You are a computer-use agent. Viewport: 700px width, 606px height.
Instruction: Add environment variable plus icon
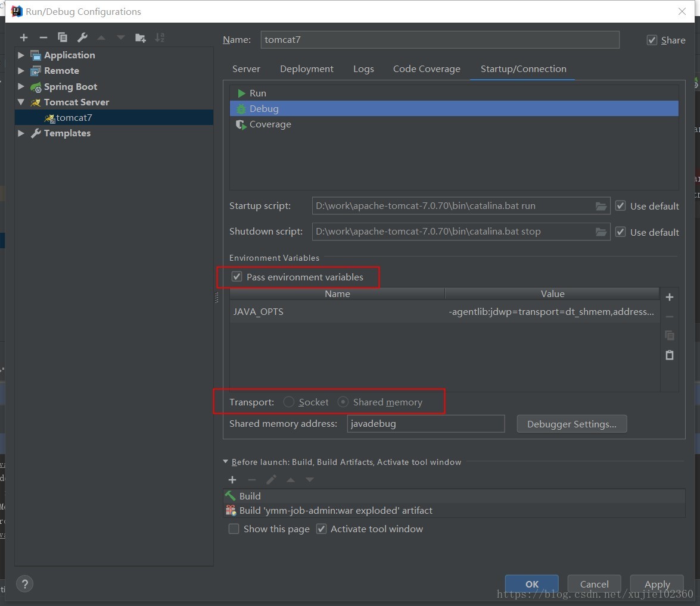coord(669,297)
